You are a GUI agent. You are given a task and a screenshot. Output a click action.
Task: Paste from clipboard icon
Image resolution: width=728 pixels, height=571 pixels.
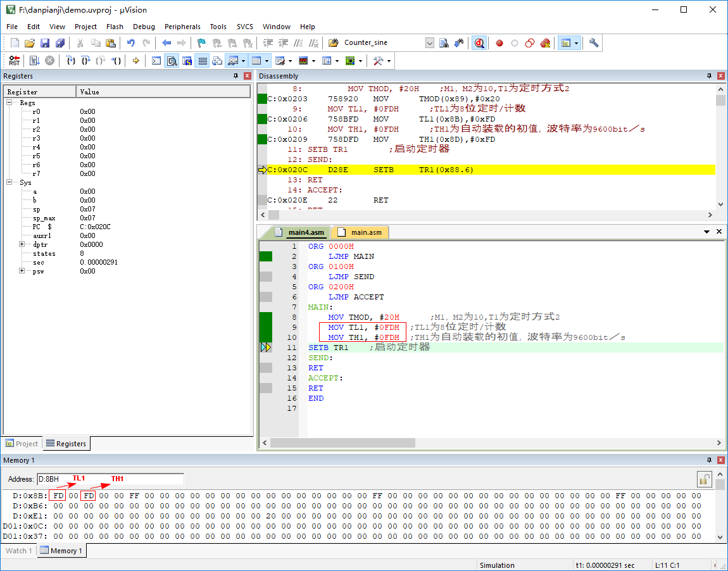click(111, 43)
